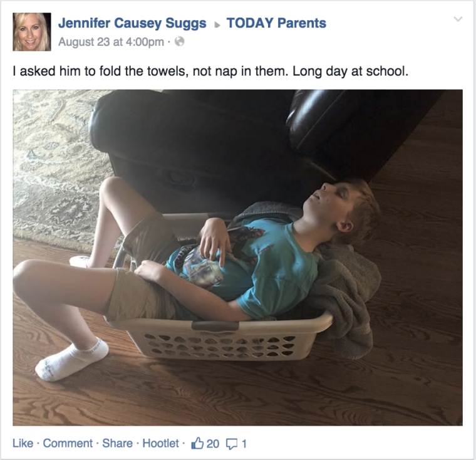
Task: Click the public globe privacy icon
Action: (x=180, y=41)
